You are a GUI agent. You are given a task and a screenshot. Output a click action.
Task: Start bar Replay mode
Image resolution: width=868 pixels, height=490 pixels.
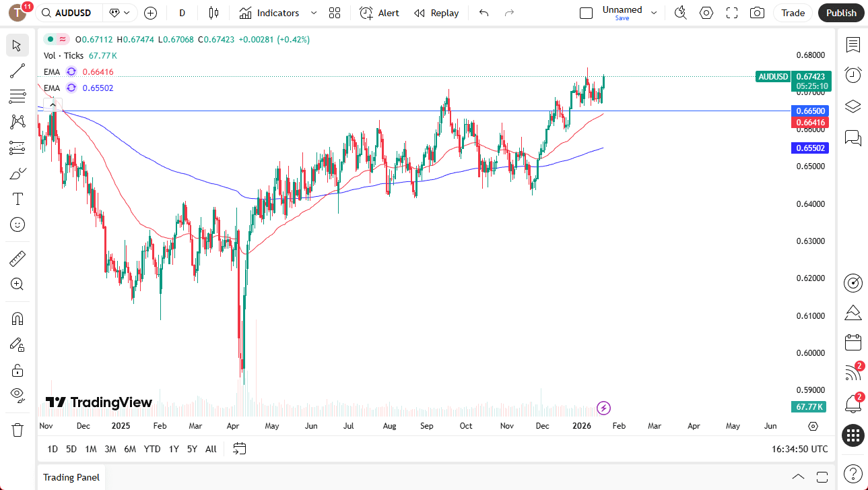(436, 13)
